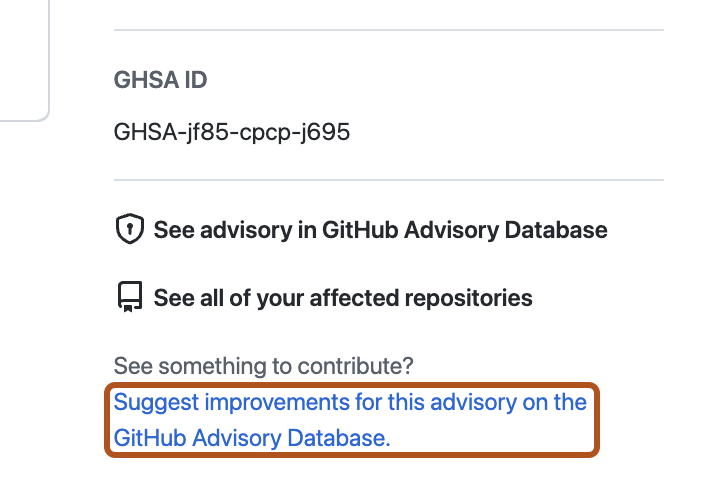Click the See something to contribute text
This screenshot has height=484, width=724.
pos(264,365)
